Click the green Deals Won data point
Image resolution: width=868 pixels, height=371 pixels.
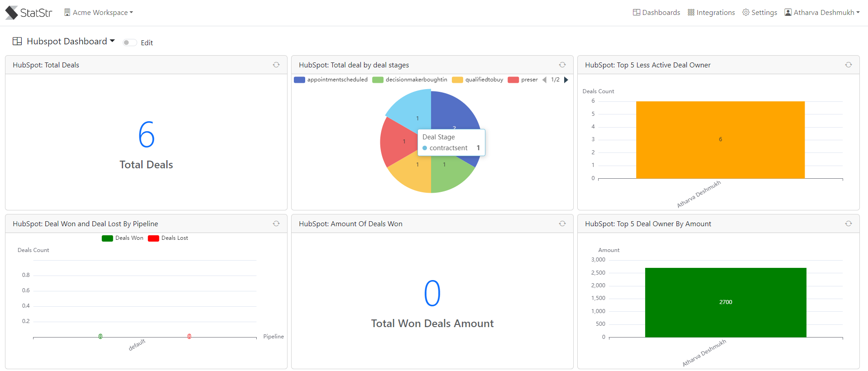(101, 337)
